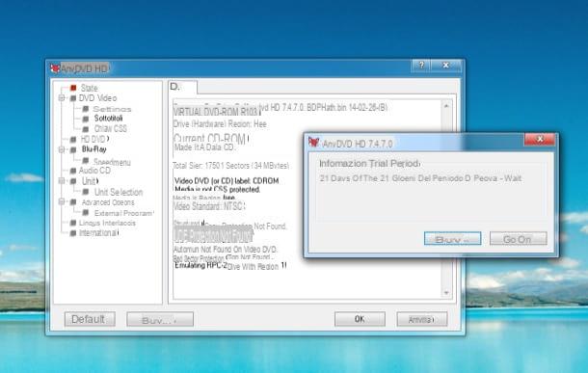Click the Buy button in main window
The image size is (588, 373).
click(160, 320)
